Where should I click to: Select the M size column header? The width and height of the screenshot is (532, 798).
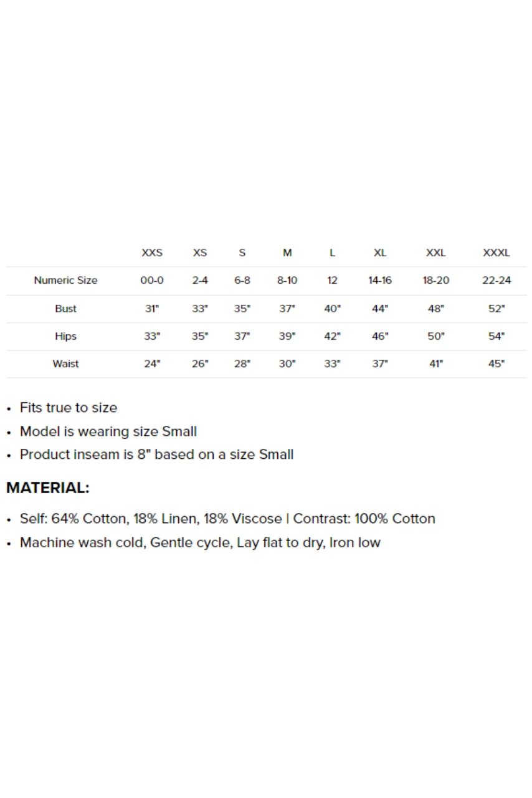(287, 252)
